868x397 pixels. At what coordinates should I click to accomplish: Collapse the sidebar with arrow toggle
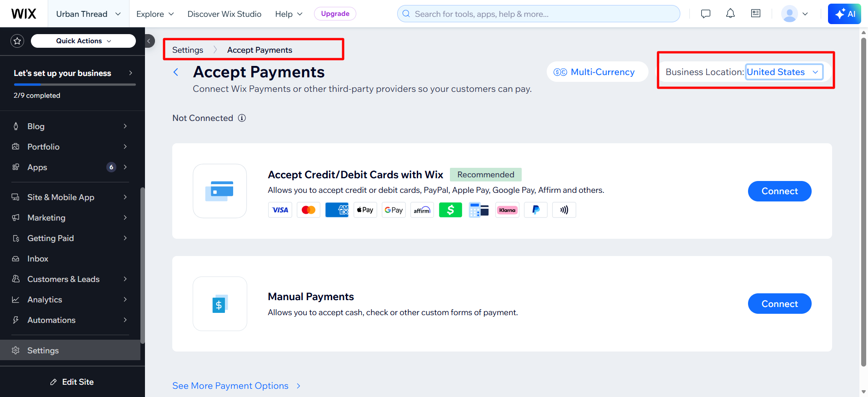(x=149, y=41)
